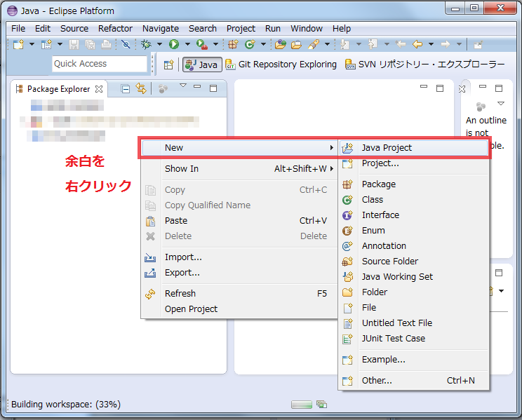Viewport: 522px width, 420px height.
Task: Choose Class in New submenu
Action: pos(414,200)
